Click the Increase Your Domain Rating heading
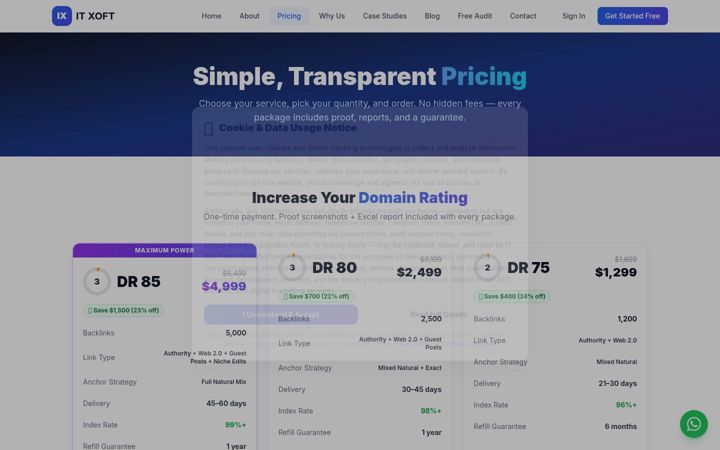The height and width of the screenshot is (450, 720). tap(360, 198)
